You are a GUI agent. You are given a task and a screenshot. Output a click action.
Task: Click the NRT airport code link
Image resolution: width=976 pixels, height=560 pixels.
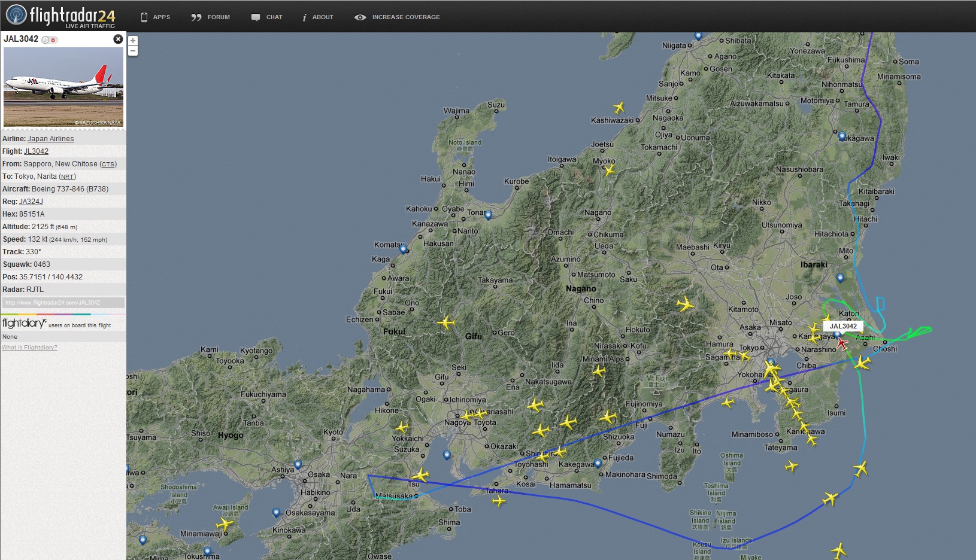coord(67,177)
